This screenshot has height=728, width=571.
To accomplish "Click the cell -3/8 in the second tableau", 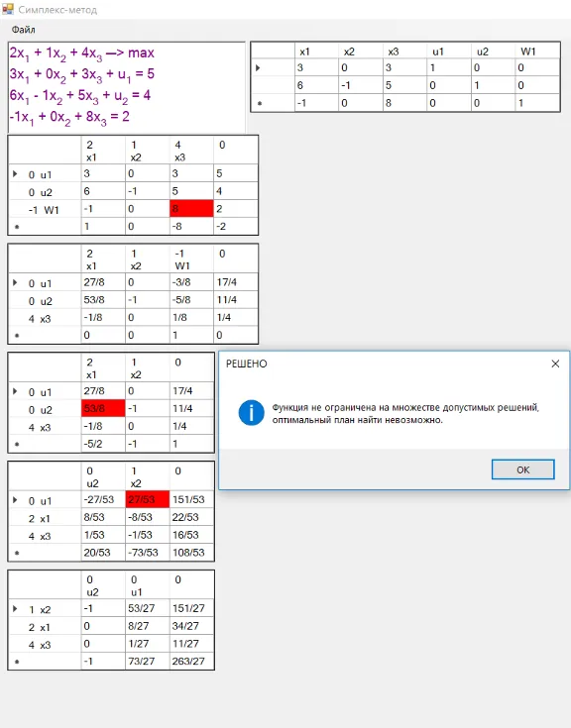I will point(191,282).
